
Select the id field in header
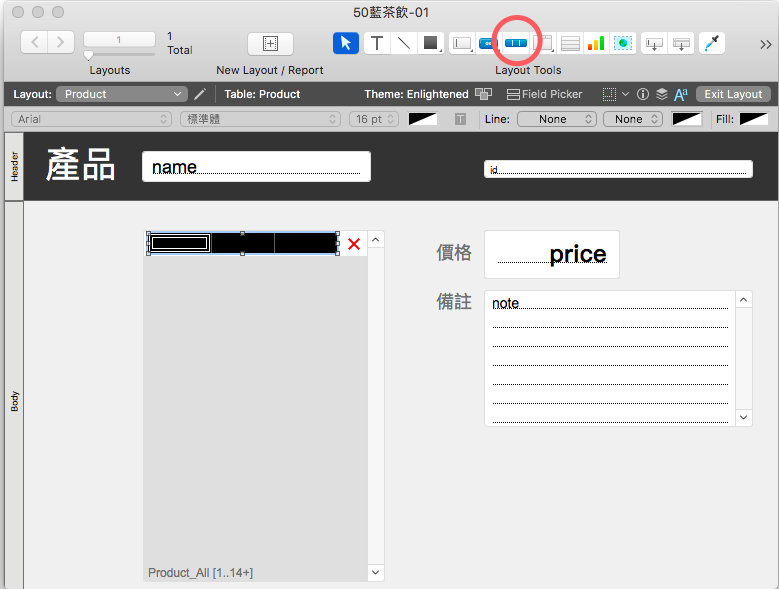(x=618, y=169)
